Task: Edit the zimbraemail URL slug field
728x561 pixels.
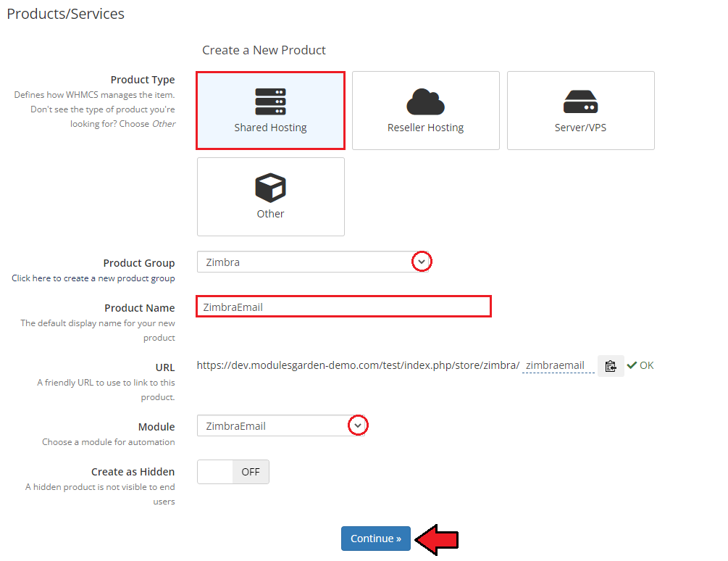Action: point(558,365)
